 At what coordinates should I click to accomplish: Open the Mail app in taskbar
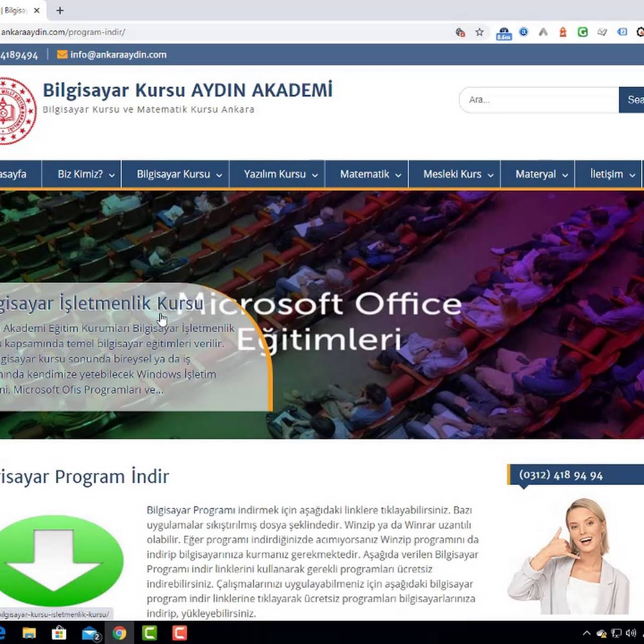tap(90, 633)
